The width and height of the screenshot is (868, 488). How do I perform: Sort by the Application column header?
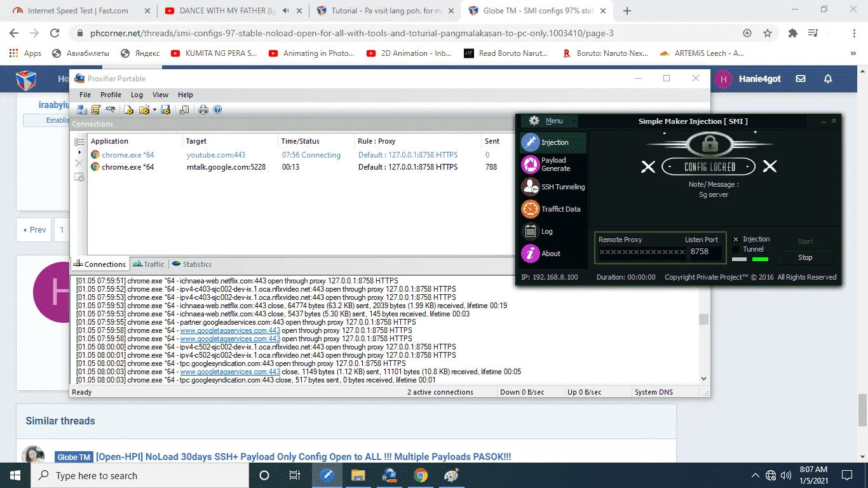[135, 141]
